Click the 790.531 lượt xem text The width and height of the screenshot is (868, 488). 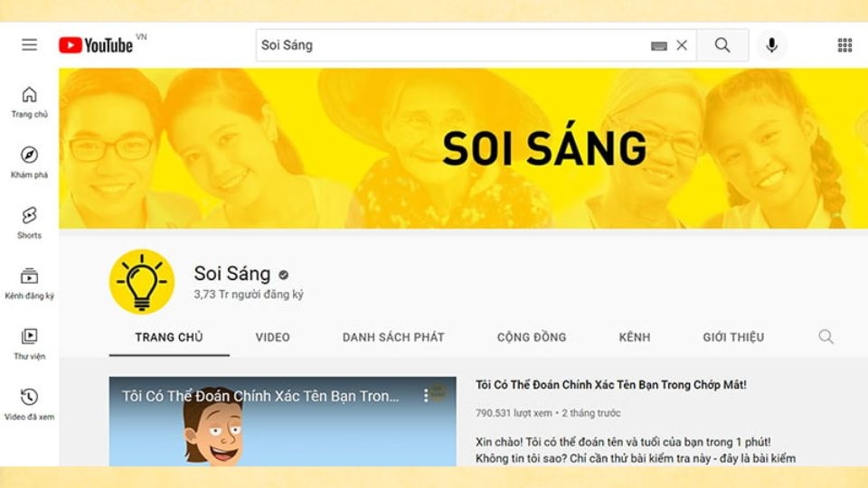[x=514, y=413]
